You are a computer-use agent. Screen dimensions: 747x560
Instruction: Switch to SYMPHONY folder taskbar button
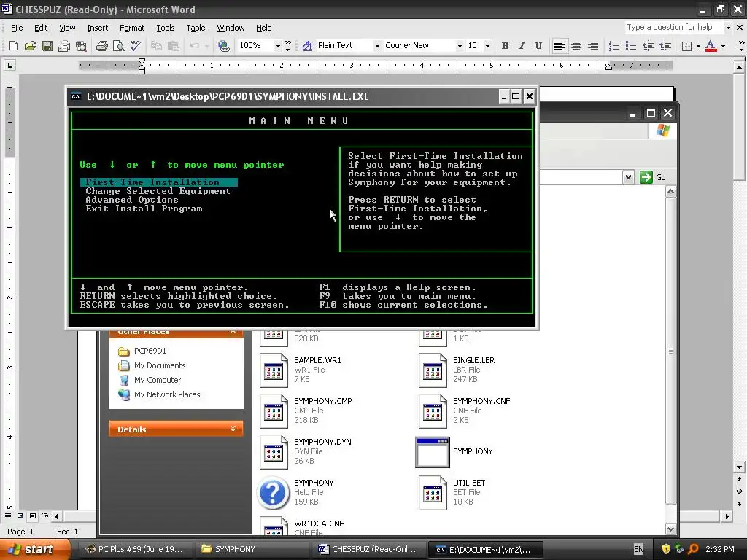(x=252, y=549)
